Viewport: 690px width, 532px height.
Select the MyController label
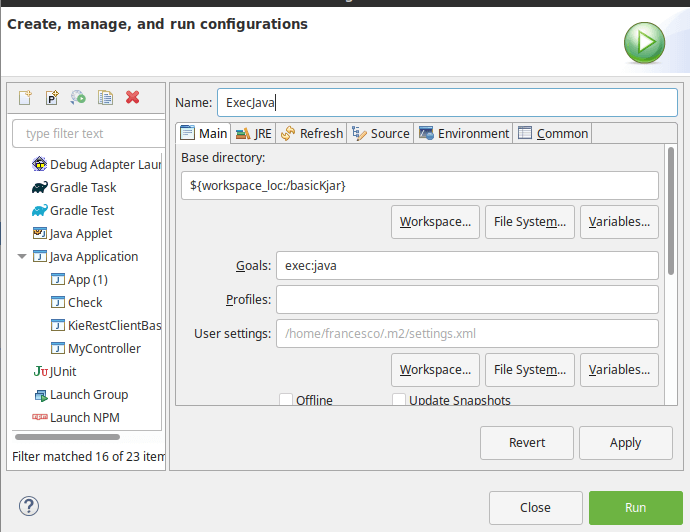(104, 349)
